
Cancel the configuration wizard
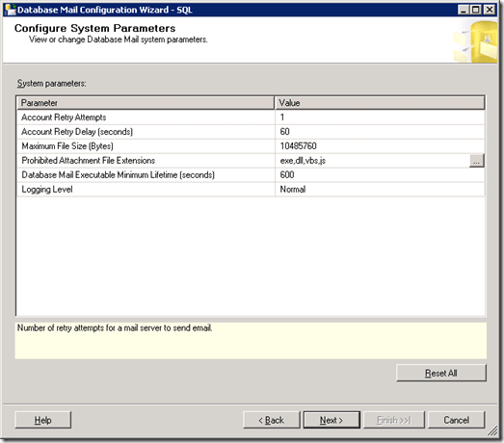[456, 420]
